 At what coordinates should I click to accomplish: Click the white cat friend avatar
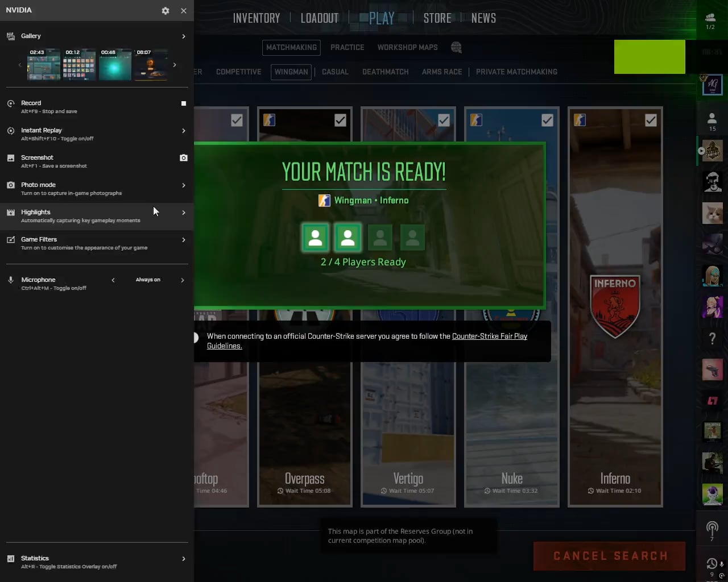[x=712, y=214]
